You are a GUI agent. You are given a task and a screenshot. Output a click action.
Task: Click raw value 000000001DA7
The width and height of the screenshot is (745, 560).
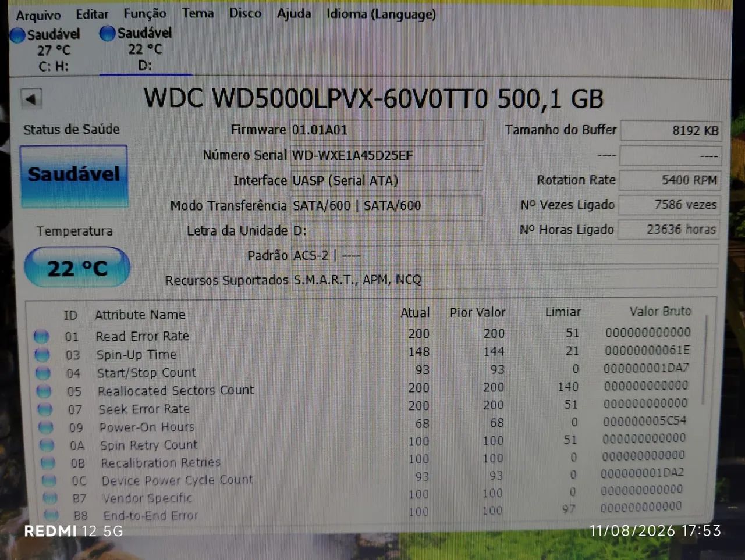[646, 368]
